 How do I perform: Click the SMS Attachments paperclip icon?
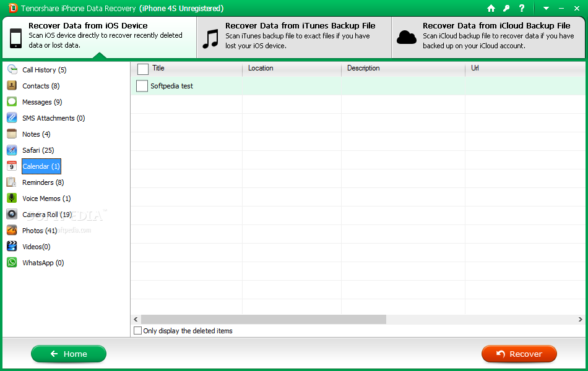tap(12, 117)
